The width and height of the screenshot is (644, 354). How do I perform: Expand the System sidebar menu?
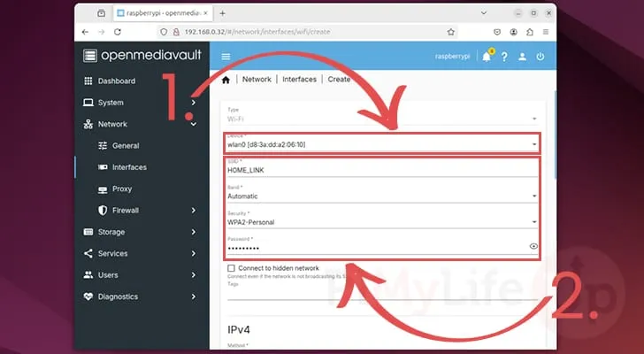140,103
